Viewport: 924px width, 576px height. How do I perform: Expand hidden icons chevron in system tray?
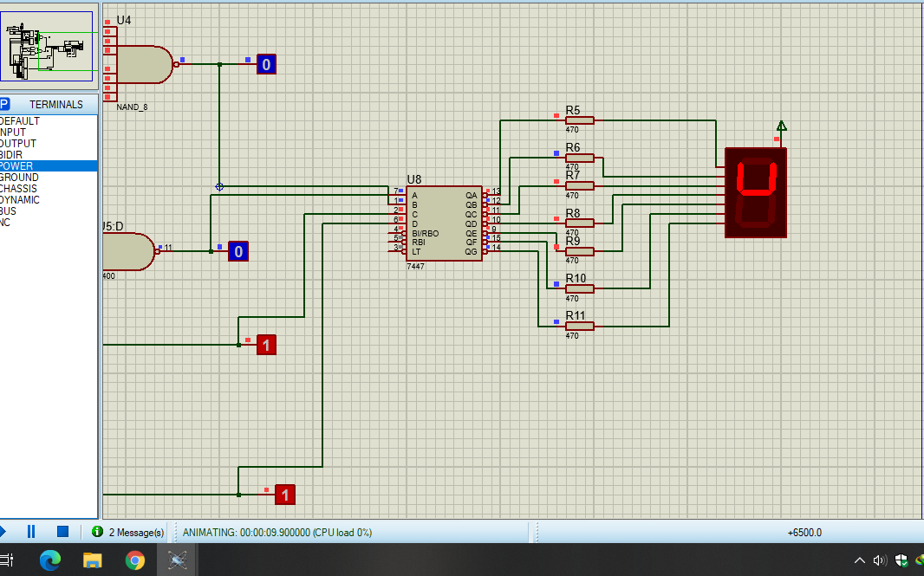pyautogui.click(x=859, y=560)
